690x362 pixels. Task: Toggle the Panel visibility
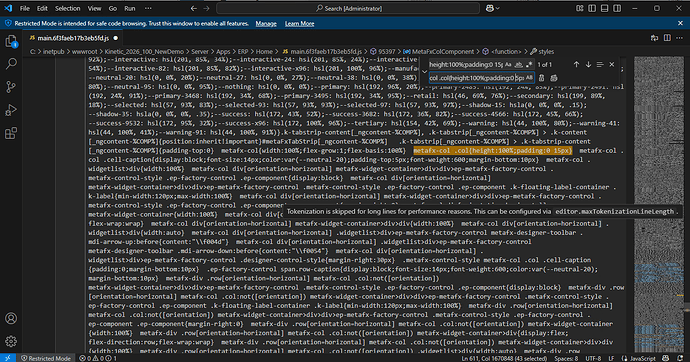(605, 8)
